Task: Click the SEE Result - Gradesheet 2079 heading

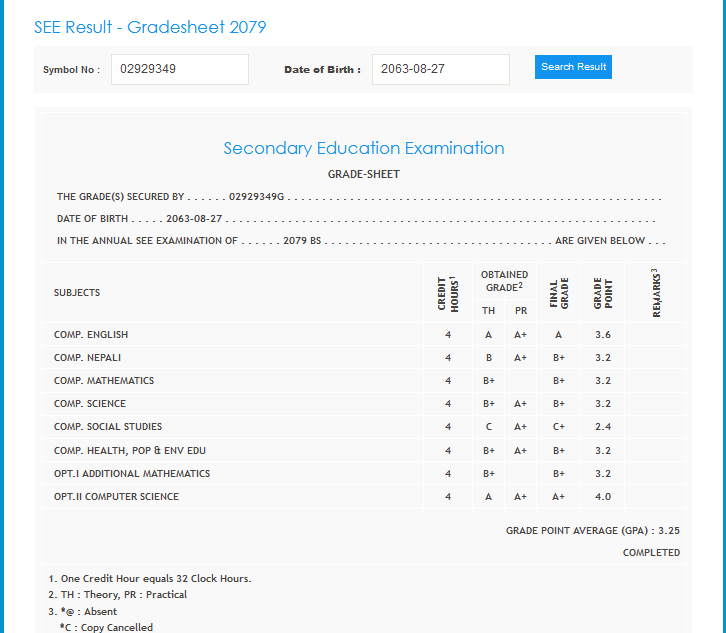Action: point(150,27)
